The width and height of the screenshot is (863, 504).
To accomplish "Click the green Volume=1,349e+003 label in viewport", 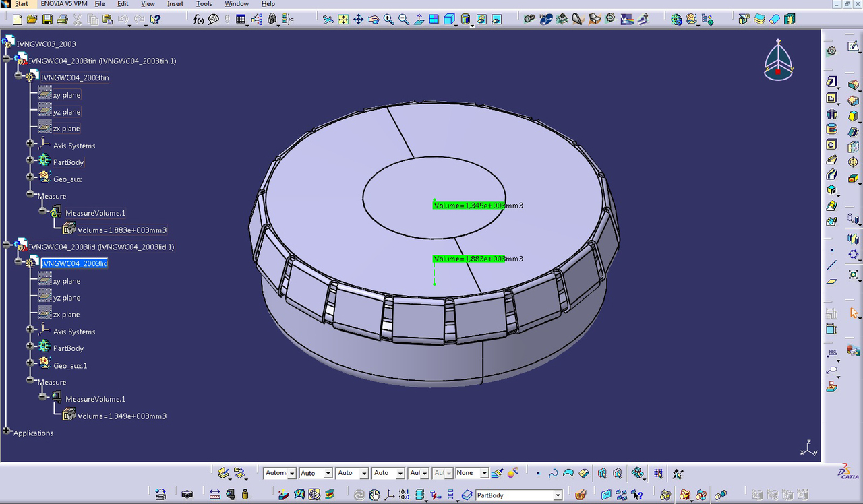I will point(469,206).
